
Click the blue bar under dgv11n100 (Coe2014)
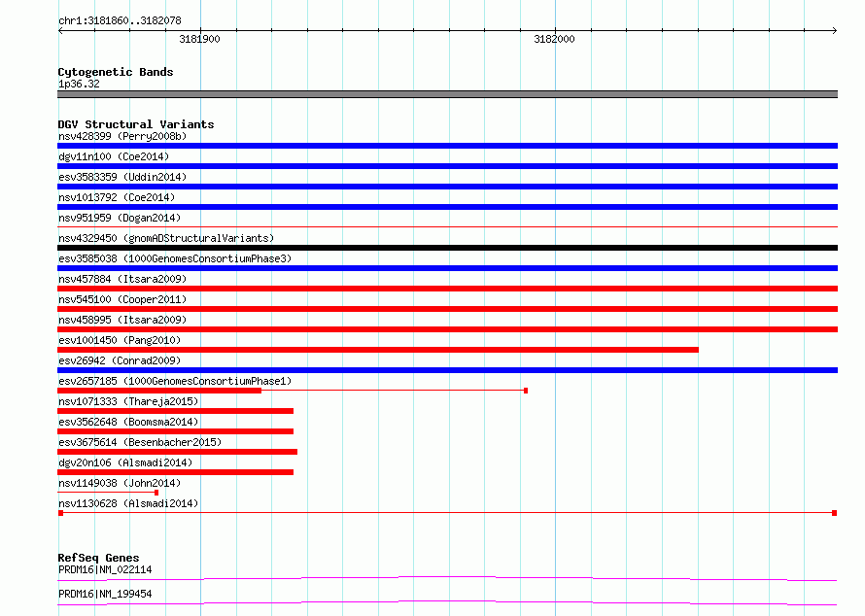click(x=447, y=166)
